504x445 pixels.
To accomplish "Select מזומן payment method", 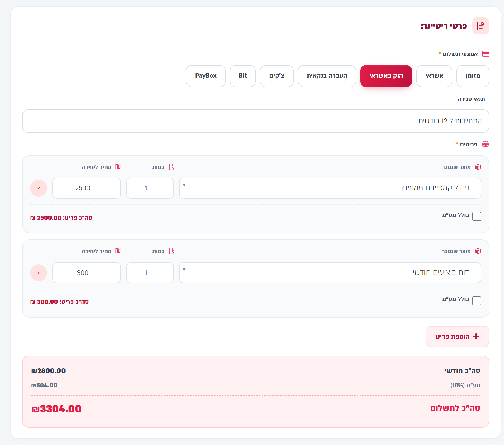I will click(473, 76).
